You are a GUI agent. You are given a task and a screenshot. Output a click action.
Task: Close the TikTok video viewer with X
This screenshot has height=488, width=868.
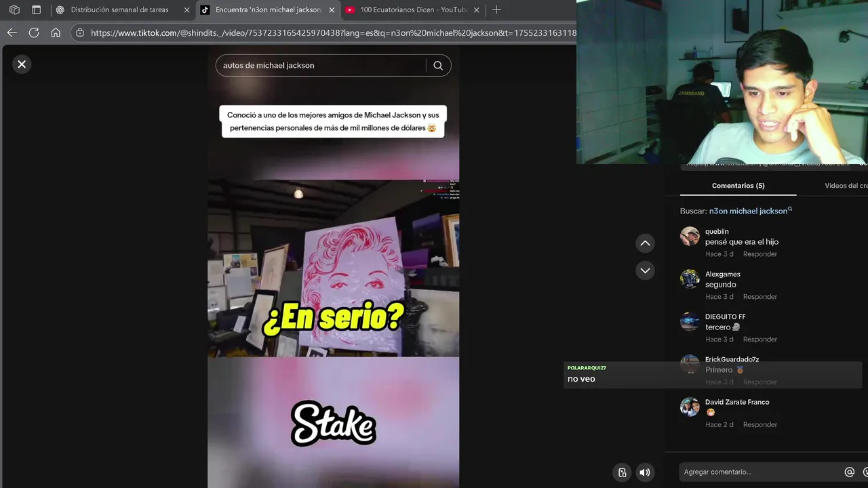(22, 64)
